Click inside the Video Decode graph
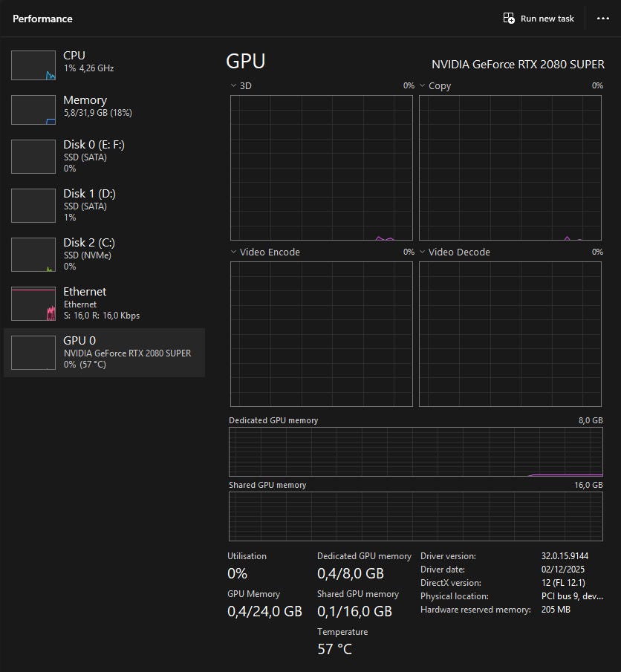This screenshot has width=621, height=672. pos(510,334)
